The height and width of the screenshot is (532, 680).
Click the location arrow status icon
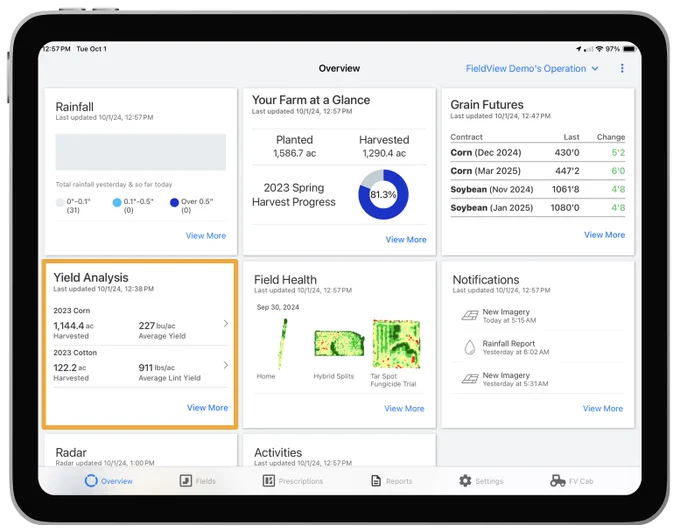(x=579, y=49)
